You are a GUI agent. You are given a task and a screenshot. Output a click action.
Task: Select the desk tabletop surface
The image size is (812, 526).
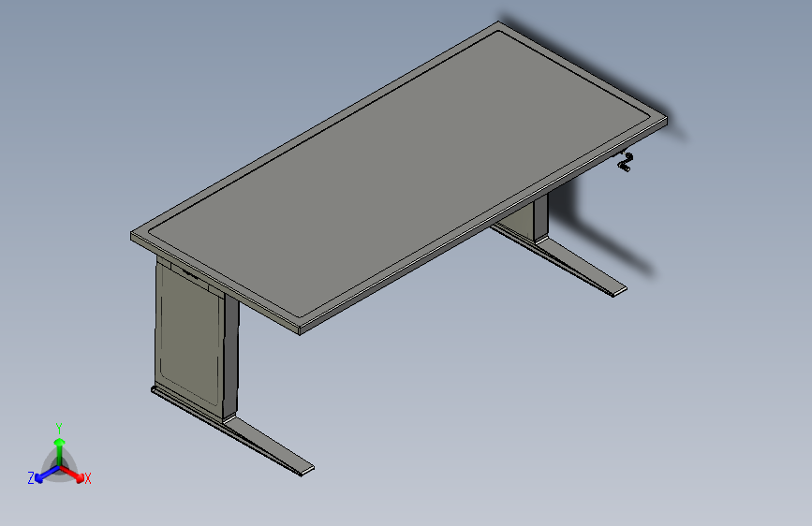pyautogui.click(x=399, y=176)
